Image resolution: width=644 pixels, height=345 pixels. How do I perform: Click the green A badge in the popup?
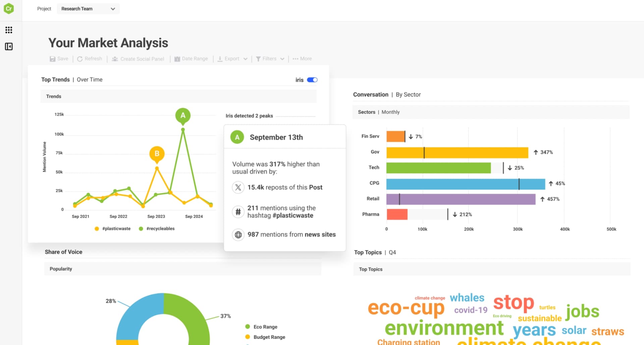pos(237,137)
